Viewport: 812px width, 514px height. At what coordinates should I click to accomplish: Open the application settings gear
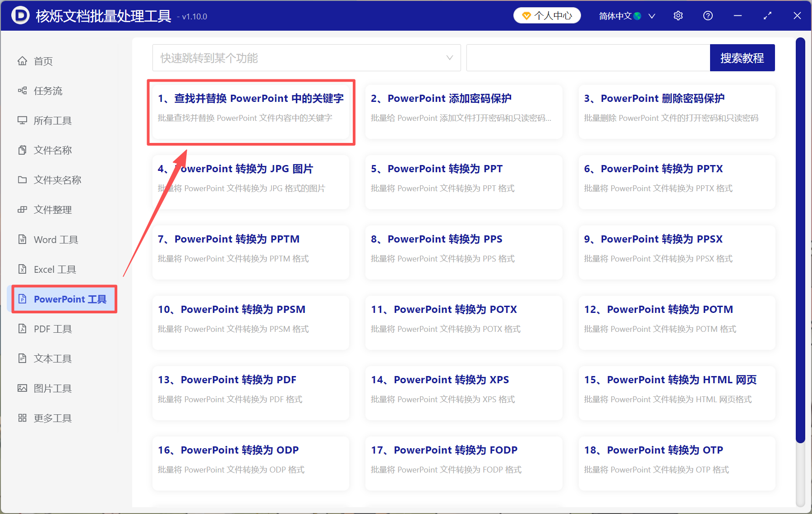678,15
